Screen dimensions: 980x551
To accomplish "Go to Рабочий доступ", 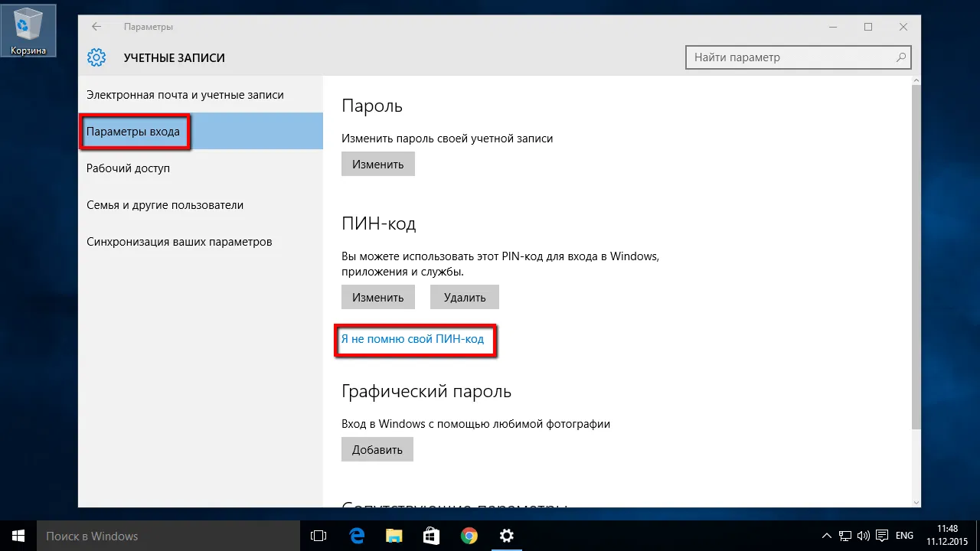I will click(201, 168).
